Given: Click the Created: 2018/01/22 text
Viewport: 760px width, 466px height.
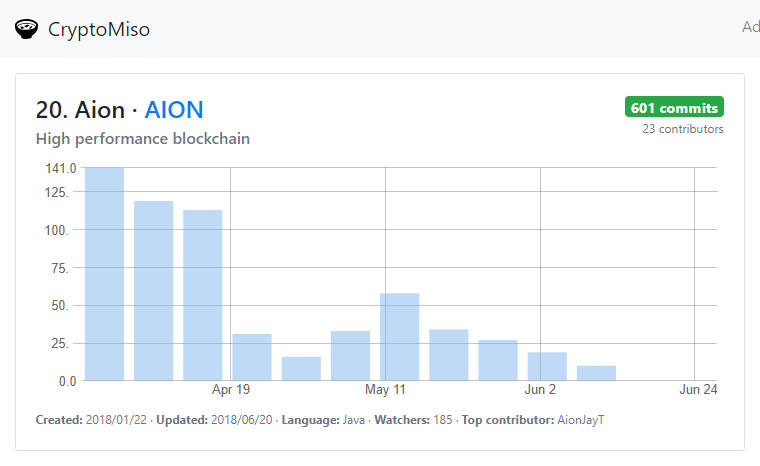Looking at the screenshot, I should (x=91, y=420).
